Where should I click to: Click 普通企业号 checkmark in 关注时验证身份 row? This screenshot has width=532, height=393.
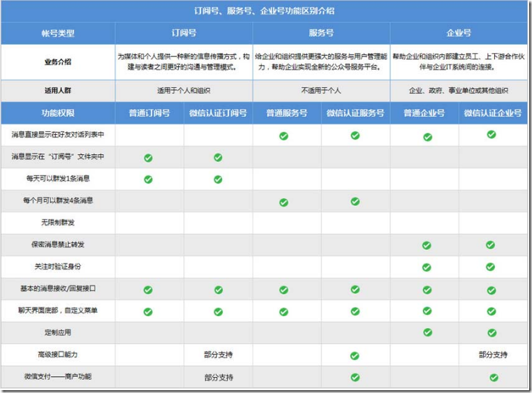click(427, 267)
